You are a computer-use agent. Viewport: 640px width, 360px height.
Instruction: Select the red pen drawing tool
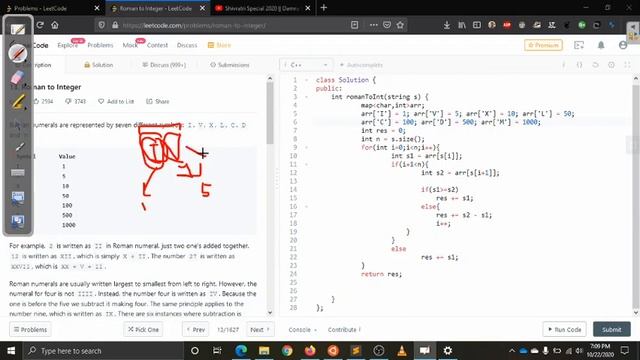tap(18, 53)
